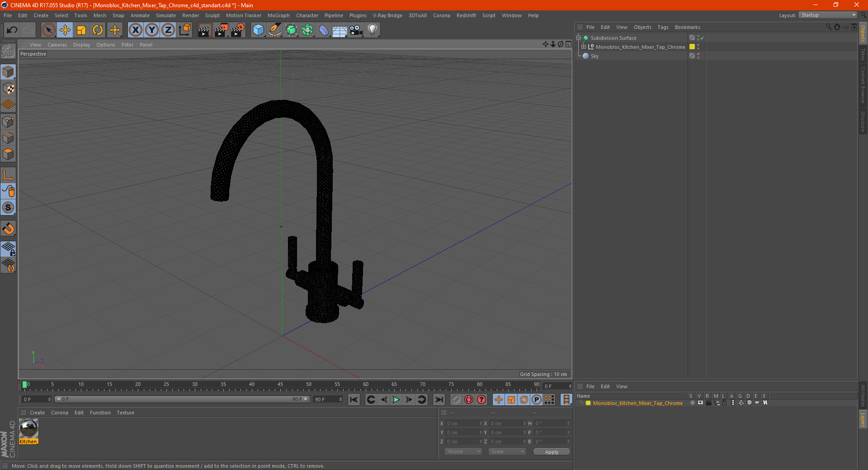This screenshot has width=868, height=470.
Task: Open the Scale dropdown in coordinates
Action: pos(507,451)
